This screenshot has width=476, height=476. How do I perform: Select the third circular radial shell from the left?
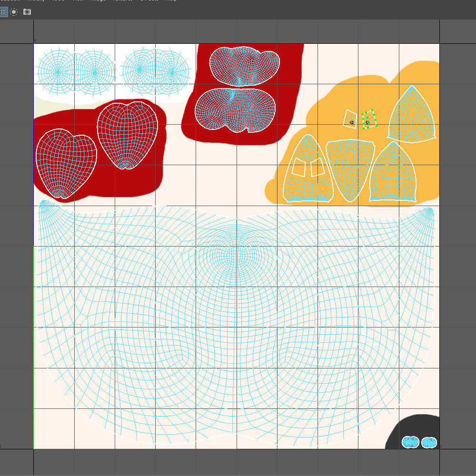click(x=139, y=70)
